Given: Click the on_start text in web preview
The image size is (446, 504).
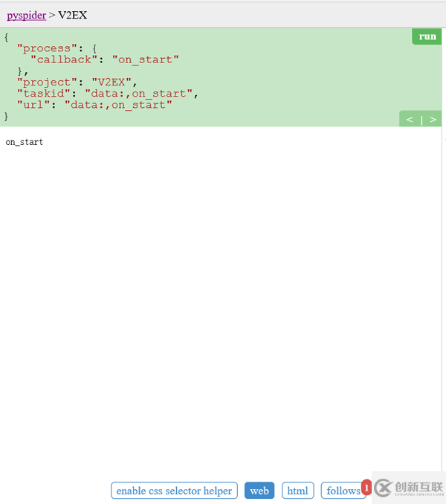Looking at the screenshot, I should tap(25, 142).
